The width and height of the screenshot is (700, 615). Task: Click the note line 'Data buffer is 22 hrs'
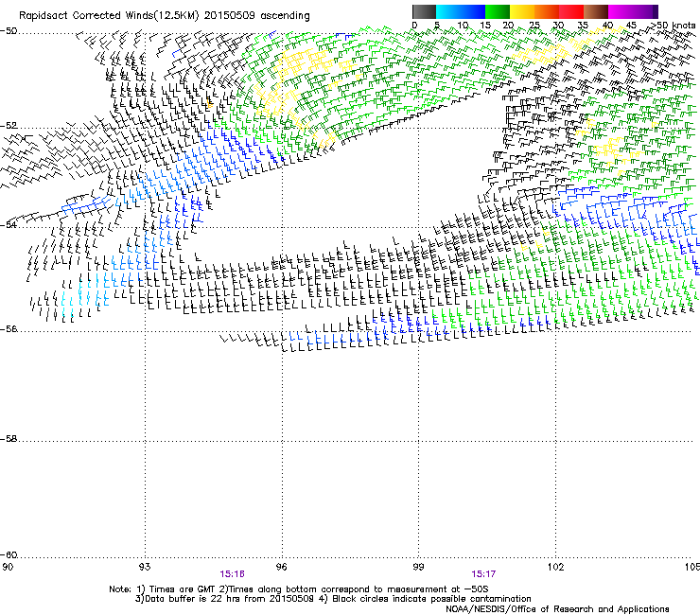pos(333,599)
